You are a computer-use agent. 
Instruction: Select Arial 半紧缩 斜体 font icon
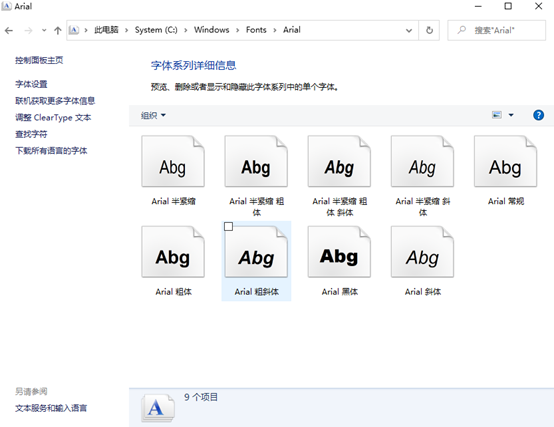(x=422, y=161)
